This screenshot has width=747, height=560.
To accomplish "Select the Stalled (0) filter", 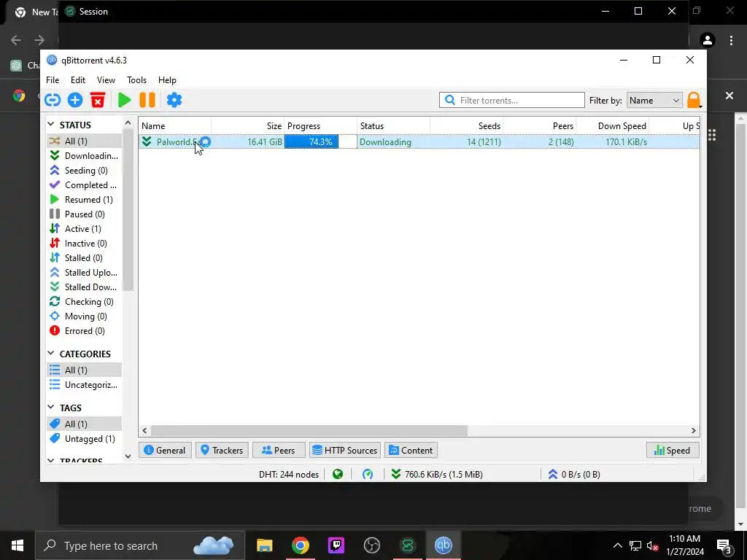I will click(x=84, y=258).
